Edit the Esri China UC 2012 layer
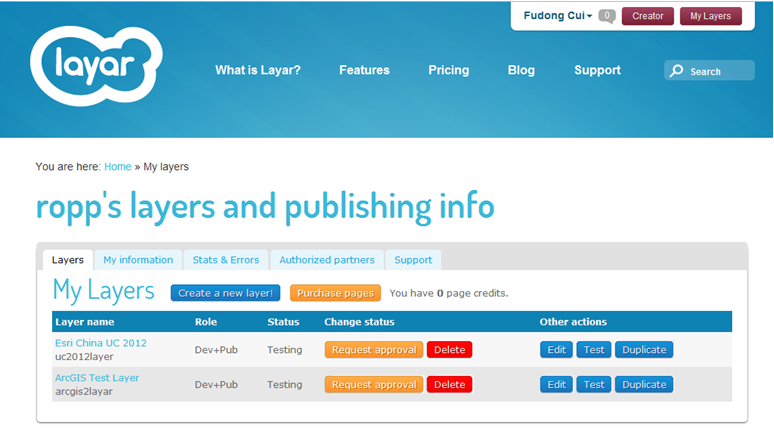 click(x=556, y=350)
